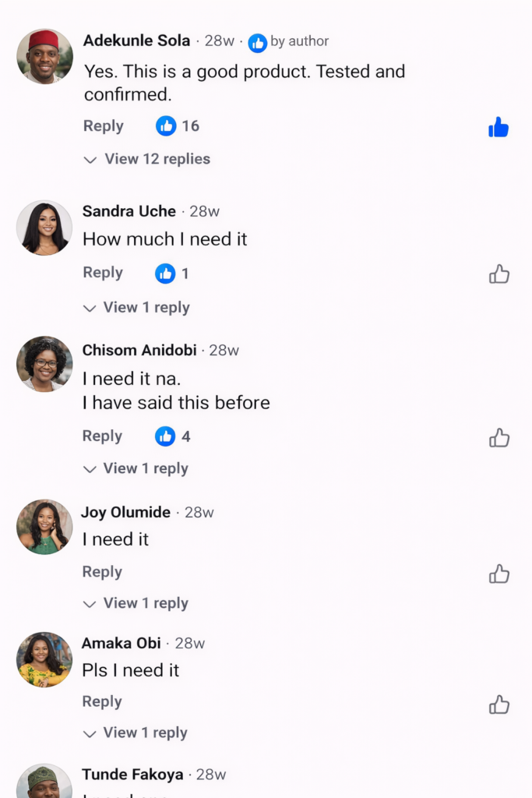
Task: Show the reply under Joy Olumide's comment
Action: pos(136,603)
